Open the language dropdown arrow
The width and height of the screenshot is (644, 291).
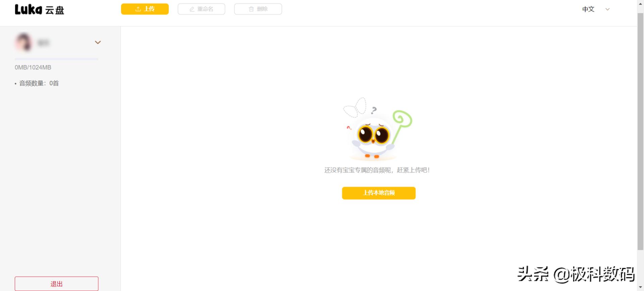607,9
